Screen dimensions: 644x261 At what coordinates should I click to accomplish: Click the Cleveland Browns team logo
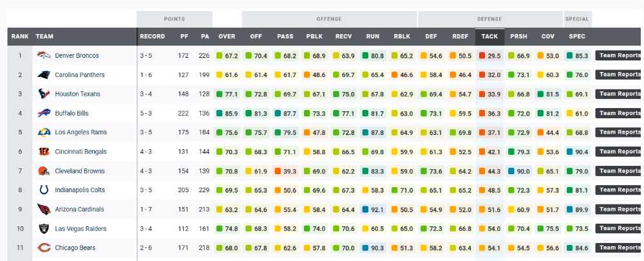click(44, 171)
